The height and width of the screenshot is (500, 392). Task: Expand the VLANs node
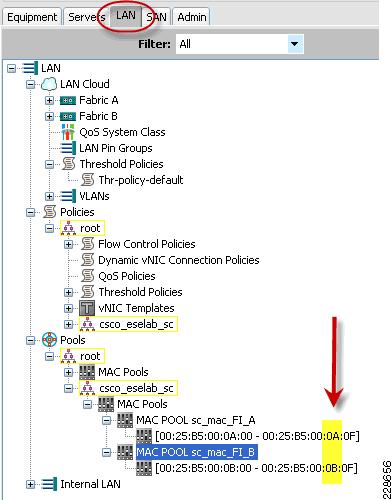[49, 196]
